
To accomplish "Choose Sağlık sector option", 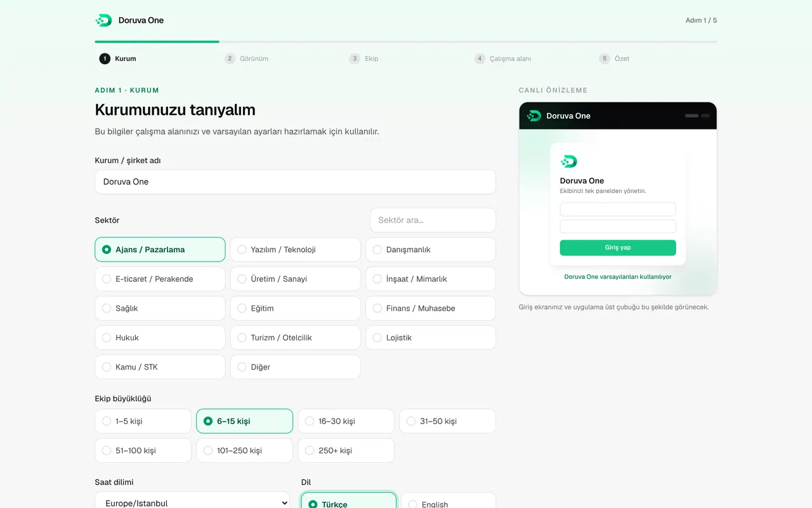I will (160, 308).
